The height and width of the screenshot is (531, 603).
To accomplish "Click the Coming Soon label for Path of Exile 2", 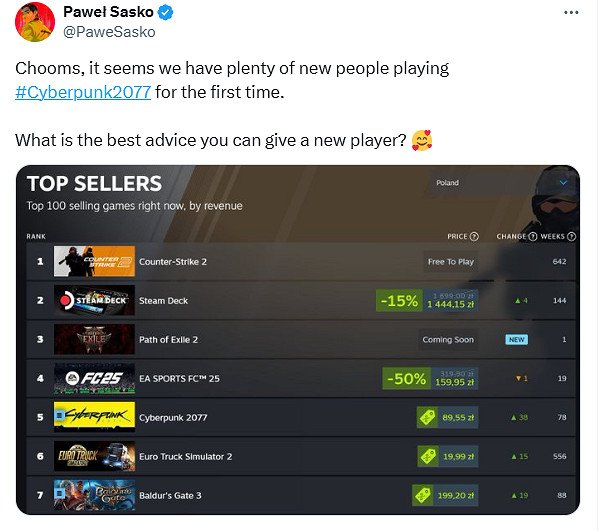I will coord(449,339).
